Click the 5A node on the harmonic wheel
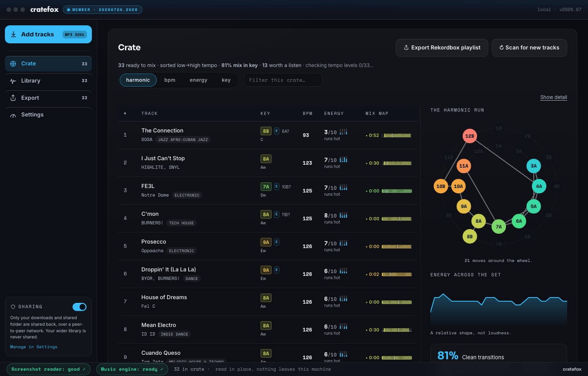Screen dimensions: 588x376 pos(534,206)
